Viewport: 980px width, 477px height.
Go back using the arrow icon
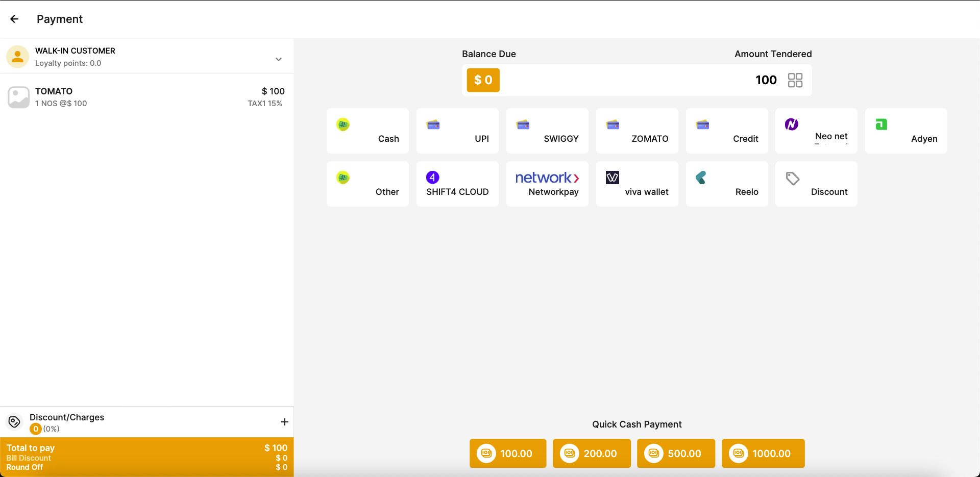coord(14,19)
